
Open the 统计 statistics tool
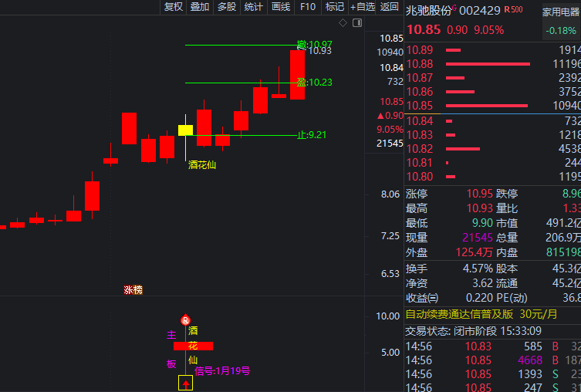click(x=253, y=7)
